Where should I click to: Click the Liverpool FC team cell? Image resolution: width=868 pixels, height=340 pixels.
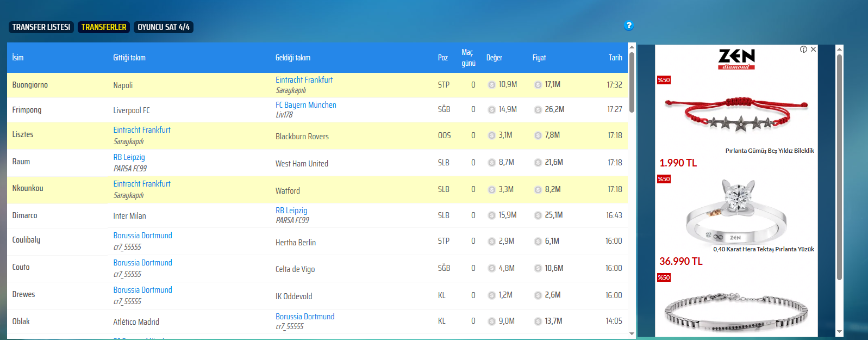pos(132,110)
